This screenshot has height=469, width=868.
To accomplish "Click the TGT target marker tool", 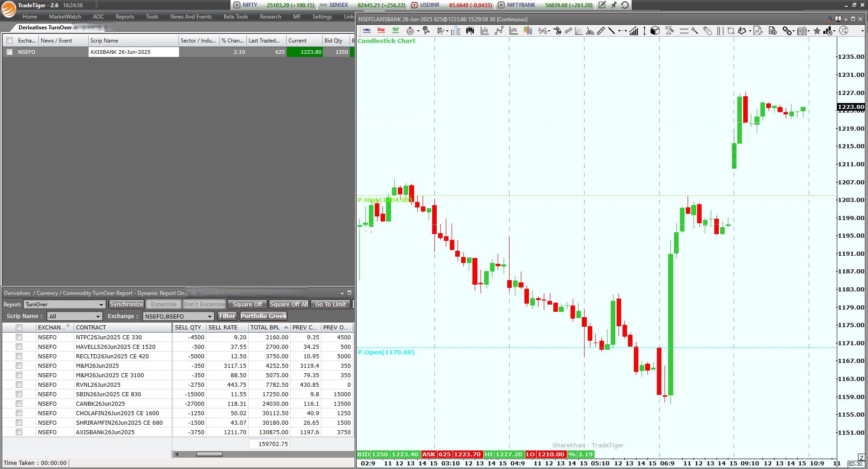I will tap(396, 30).
